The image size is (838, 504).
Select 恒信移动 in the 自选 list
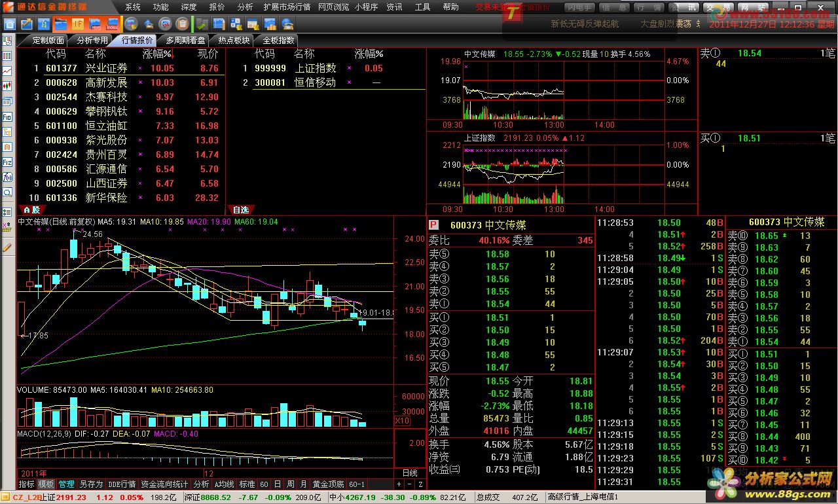315,82
